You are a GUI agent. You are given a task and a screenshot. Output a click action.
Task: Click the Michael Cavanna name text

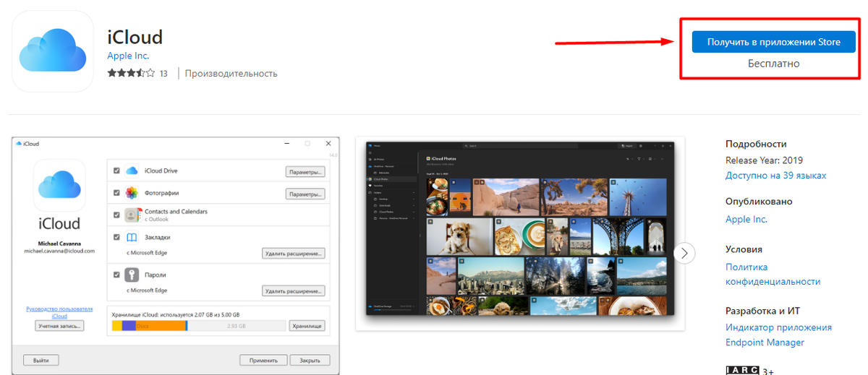(x=59, y=243)
